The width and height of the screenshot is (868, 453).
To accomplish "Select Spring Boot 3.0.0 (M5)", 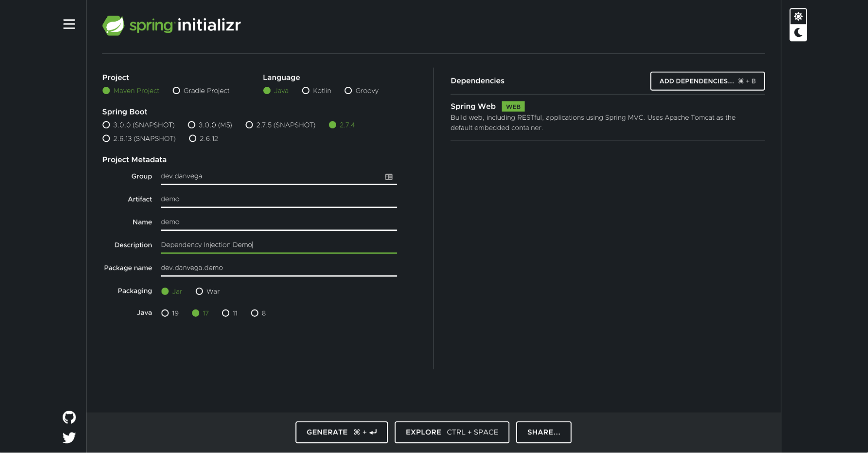I will 210,125.
